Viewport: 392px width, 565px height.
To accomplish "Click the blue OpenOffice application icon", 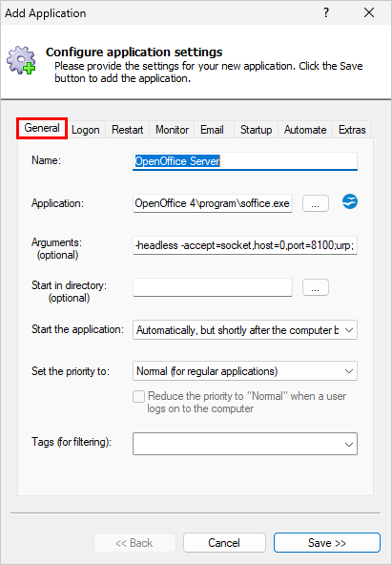I will [x=350, y=201].
